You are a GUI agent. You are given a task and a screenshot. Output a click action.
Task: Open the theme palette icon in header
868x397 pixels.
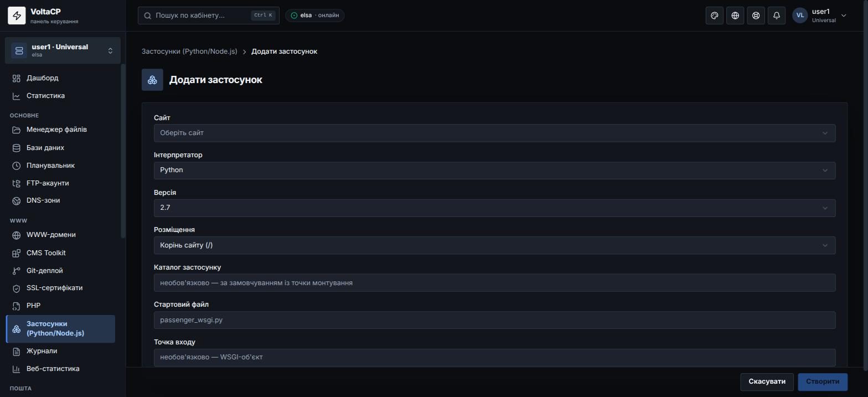[x=715, y=16]
